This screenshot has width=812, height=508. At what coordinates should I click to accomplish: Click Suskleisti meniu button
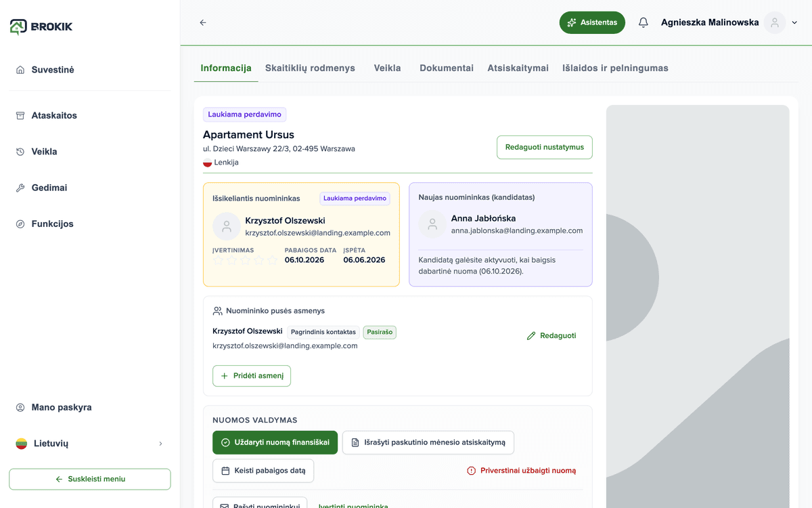(x=90, y=479)
